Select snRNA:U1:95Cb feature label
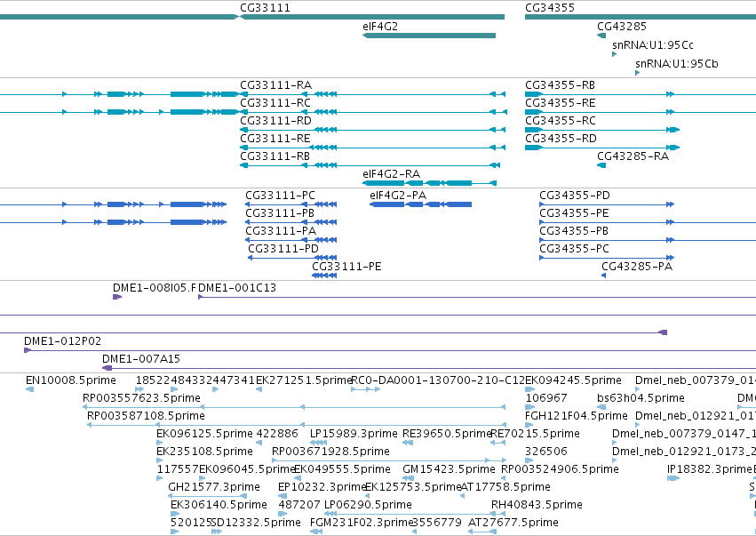The height and width of the screenshot is (536, 756). (676, 64)
